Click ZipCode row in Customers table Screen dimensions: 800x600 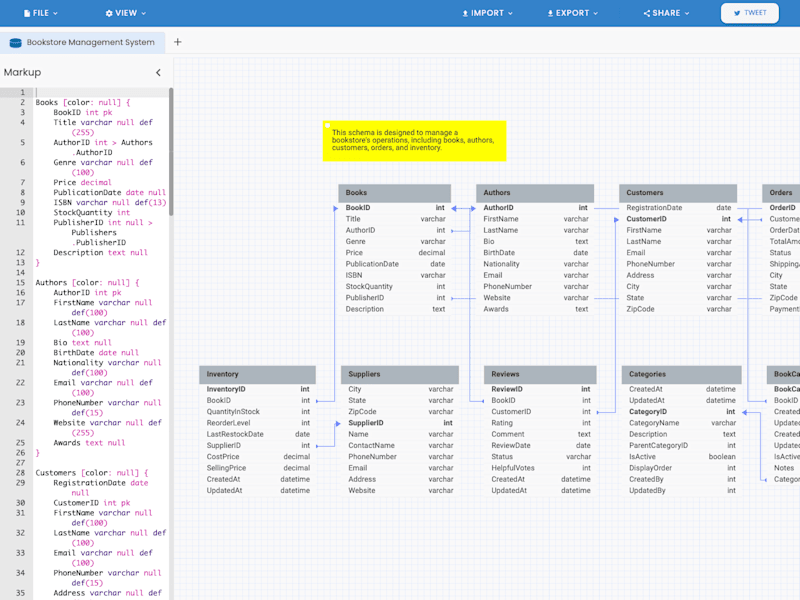pyautogui.click(x=678, y=309)
